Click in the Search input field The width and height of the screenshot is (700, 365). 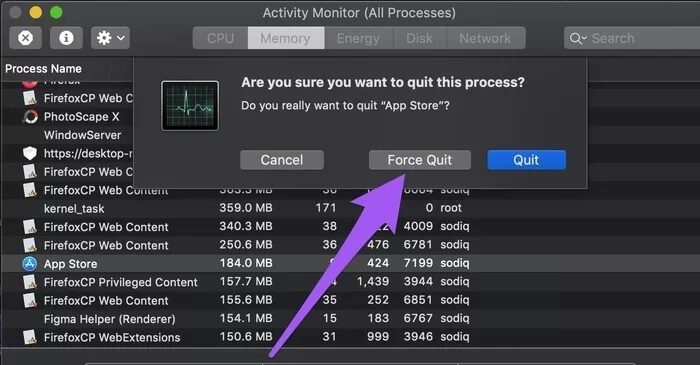click(632, 38)
